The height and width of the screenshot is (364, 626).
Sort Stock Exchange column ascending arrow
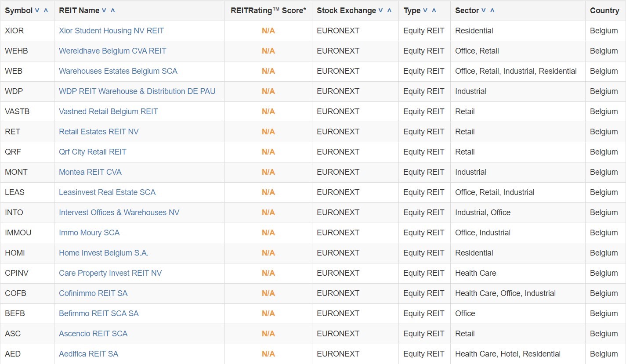pos(389,11)
